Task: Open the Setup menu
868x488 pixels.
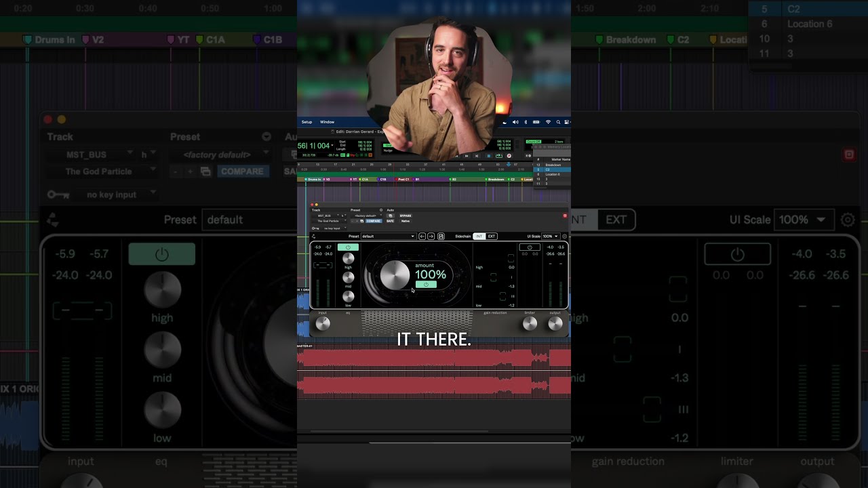Action: point(307,122)
